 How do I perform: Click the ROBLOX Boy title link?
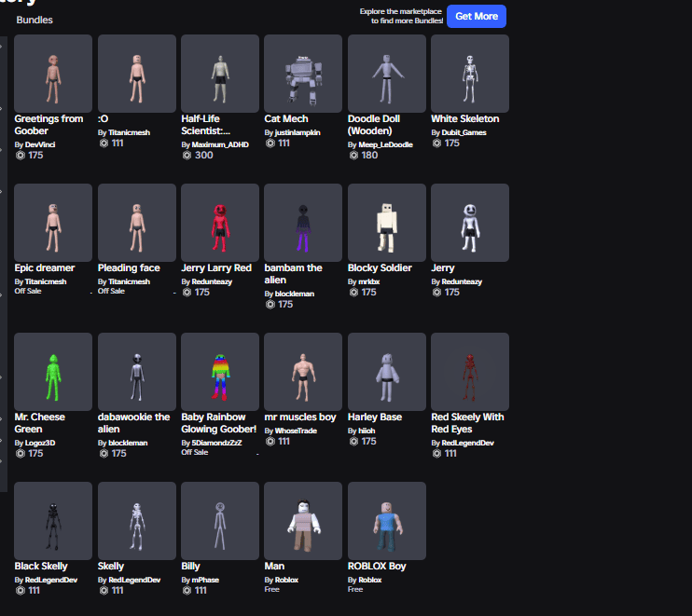377,567
